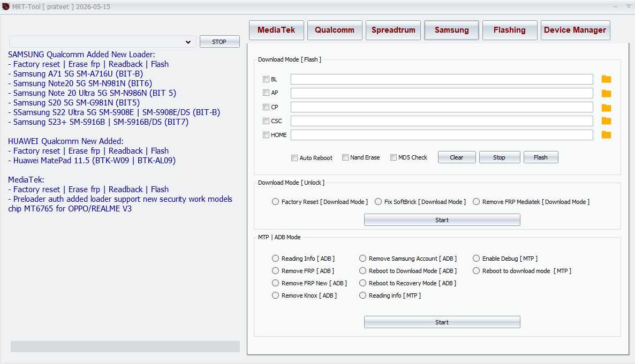Image resolution: width=635 pixels, height=364 pixels.
Task: Select Factory Reset [Download Mode] option
Action: click(x=275, y=202)
